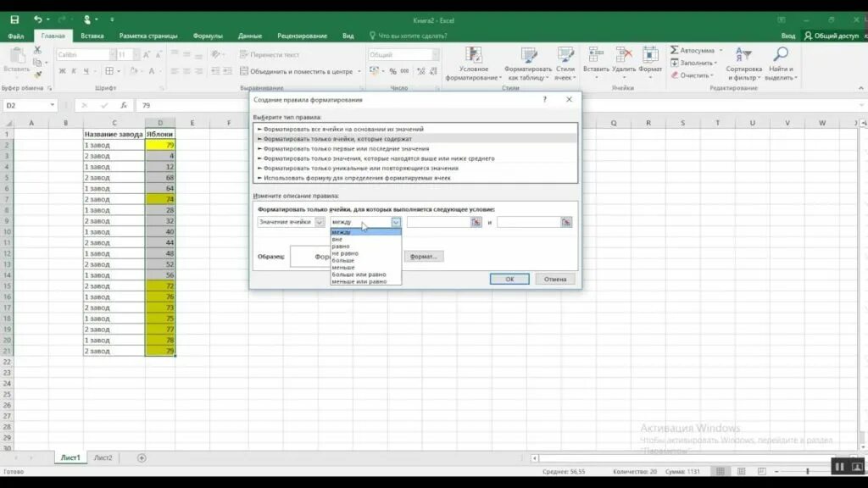Switch to the Вставка tab

92,36
